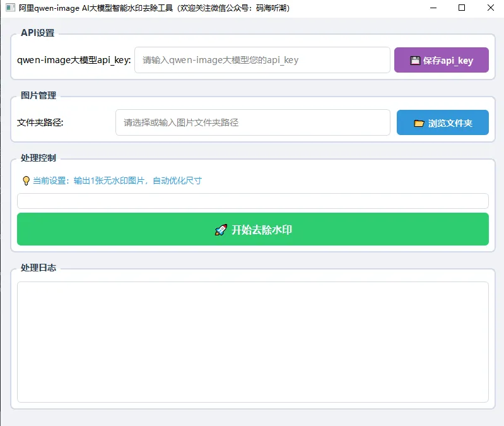Click the rocket icon on start button
Viewport: 504px width, 426px height.
pyautogui.click(x=221, y=230)
